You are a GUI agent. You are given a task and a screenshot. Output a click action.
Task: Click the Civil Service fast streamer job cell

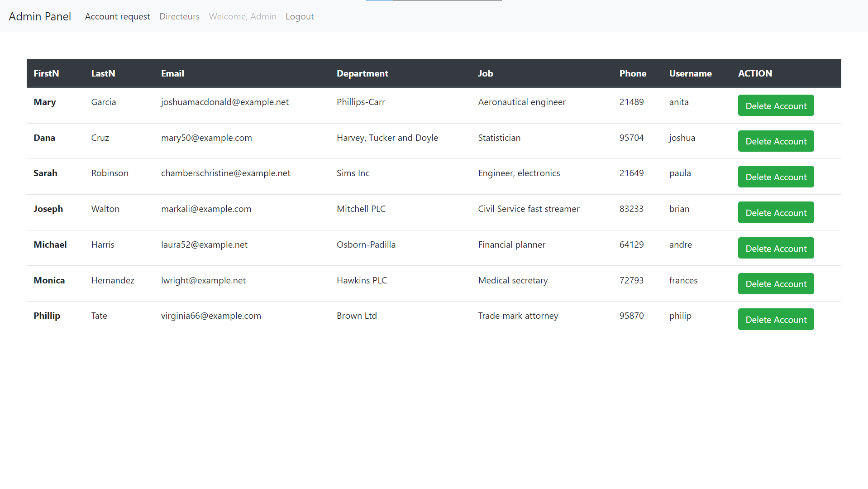pyautogui.click(x=528, y=209)
